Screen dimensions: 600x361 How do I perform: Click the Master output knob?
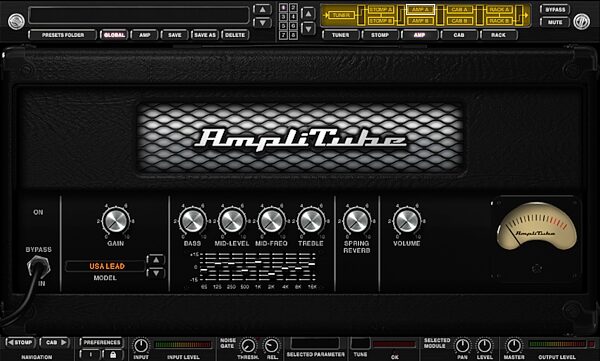click(513, 346)
